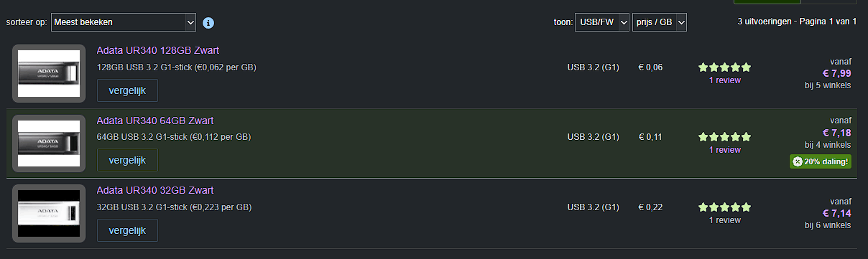
Task: Toggle vergelijk for the 64GB stick
Action: [x=127, y=160]
